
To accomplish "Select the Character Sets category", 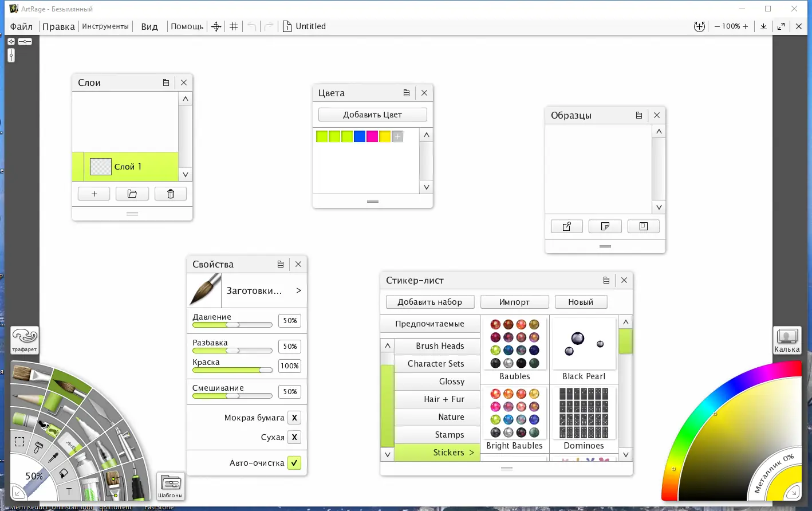I will pos(437,364).
